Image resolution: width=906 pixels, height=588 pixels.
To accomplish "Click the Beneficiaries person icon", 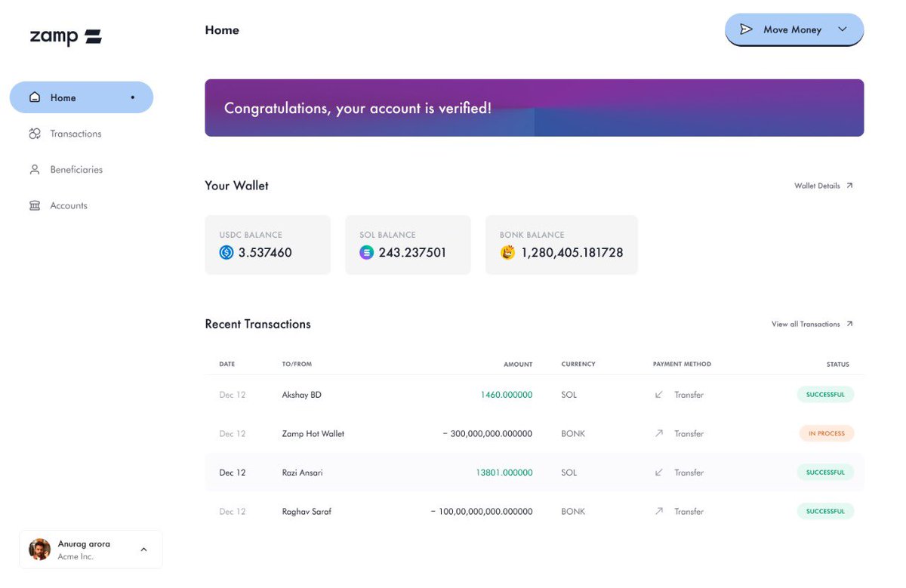I will pos(35,170).
